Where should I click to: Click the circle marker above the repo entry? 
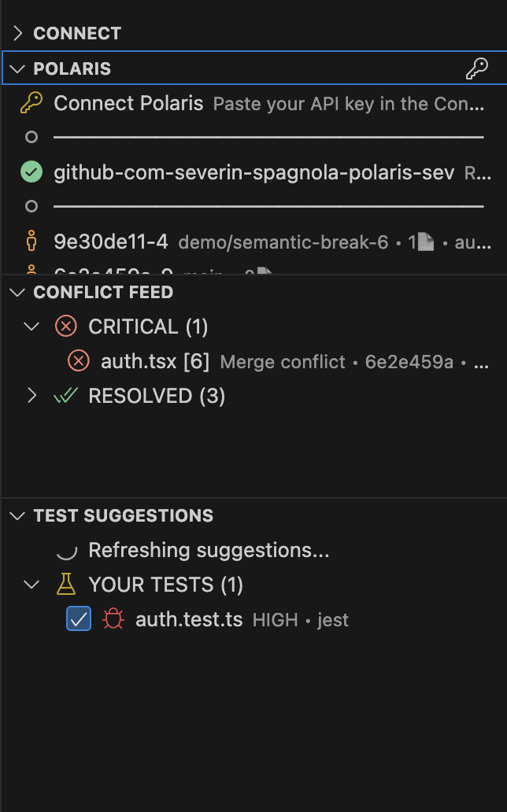30,137
